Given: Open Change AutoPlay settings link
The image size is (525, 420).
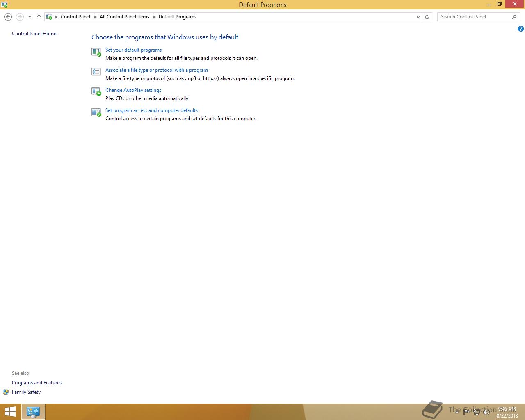Looking at the screenshot, I should (133, 90).
